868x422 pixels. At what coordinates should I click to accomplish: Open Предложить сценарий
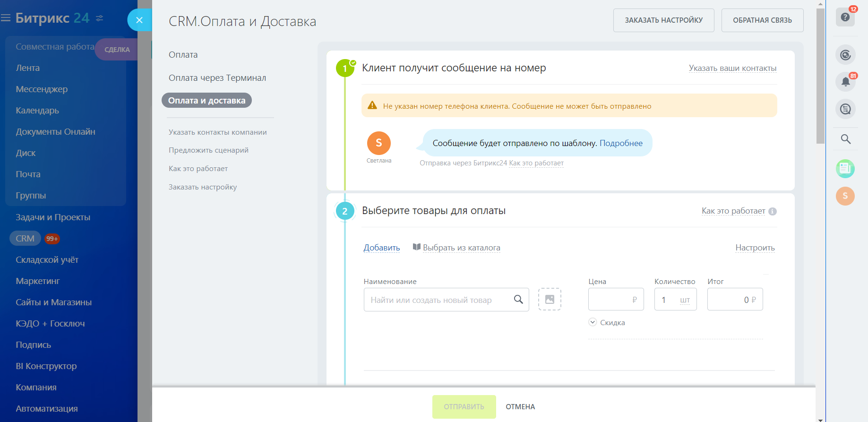(x=208, y=150)
